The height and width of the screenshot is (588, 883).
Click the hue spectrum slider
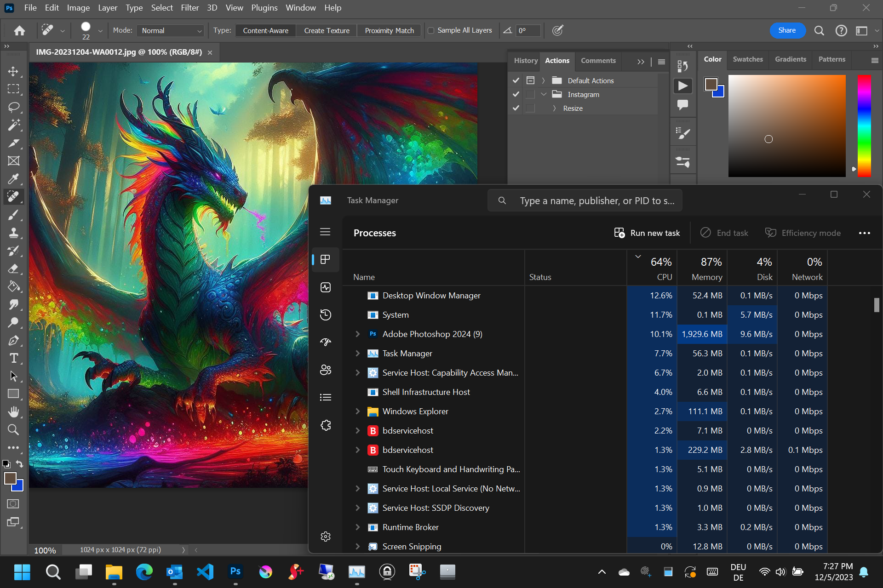click(864, 126)
